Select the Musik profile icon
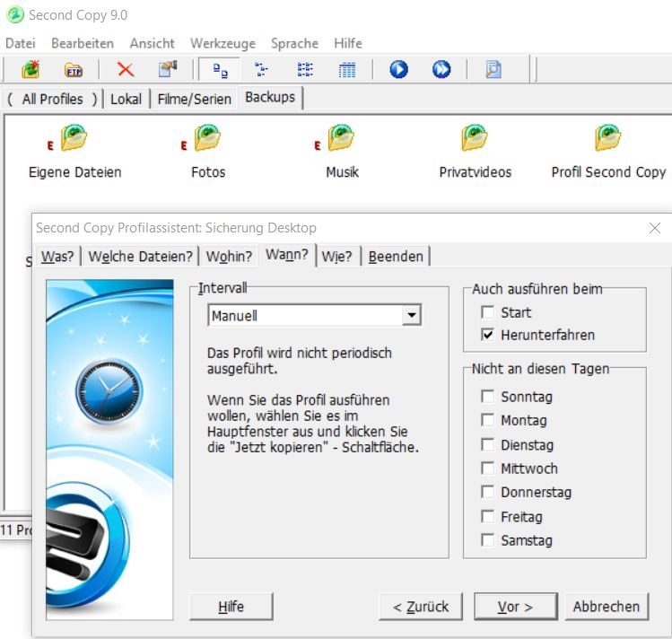Image resolution: width=672 pixels, height=639 pixels. [x=341, y=139]
